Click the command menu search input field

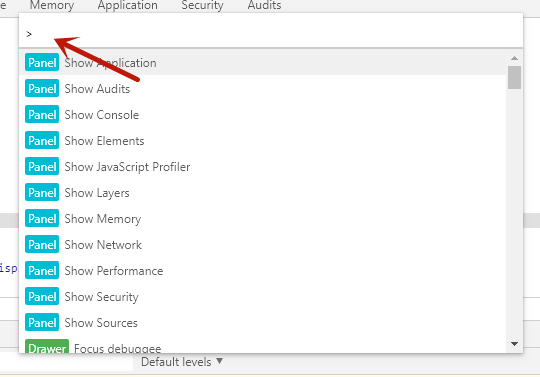[271, 34]
